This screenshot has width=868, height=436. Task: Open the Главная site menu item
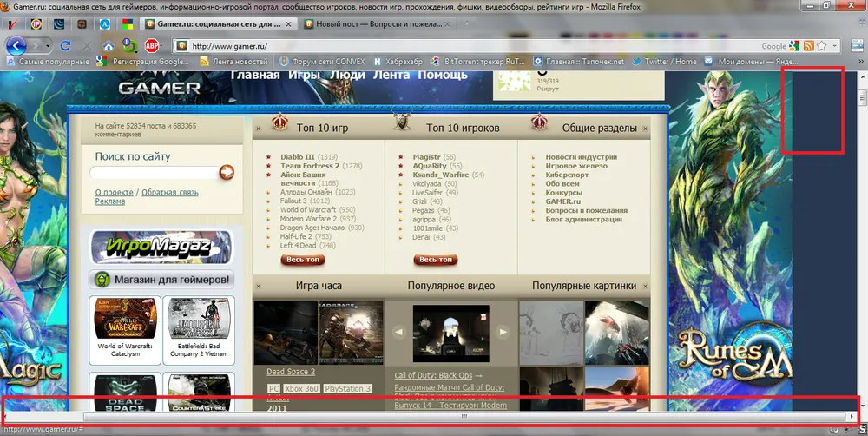[x=255, y=75]
